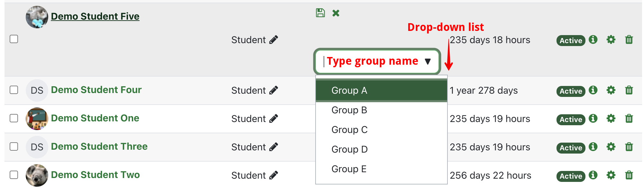Click the Demo Student Two koala avatar
Image resolution: width=644 pixels, height=188 pixels.
[x=37, y=175]
